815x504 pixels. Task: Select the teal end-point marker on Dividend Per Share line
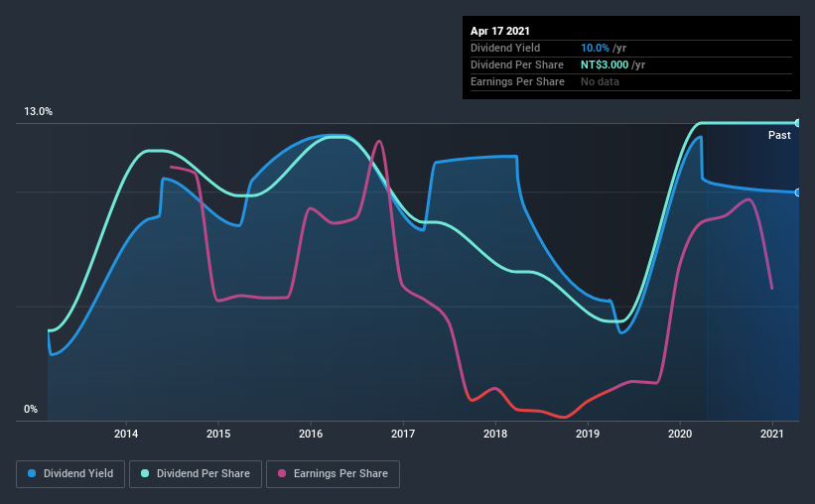point(797,123)
